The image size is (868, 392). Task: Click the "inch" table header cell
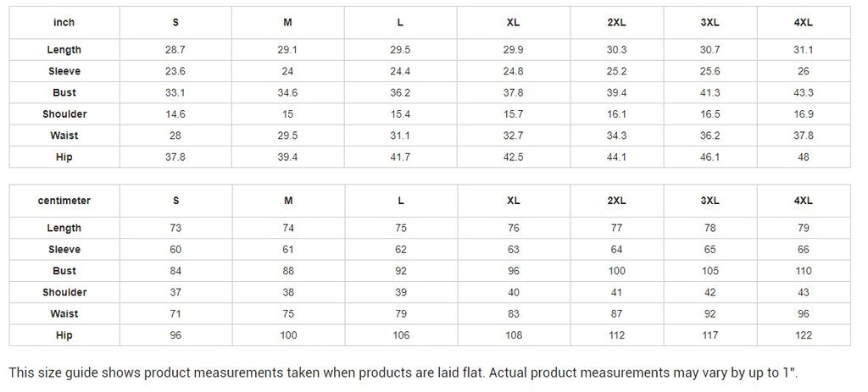coord(64,22)
